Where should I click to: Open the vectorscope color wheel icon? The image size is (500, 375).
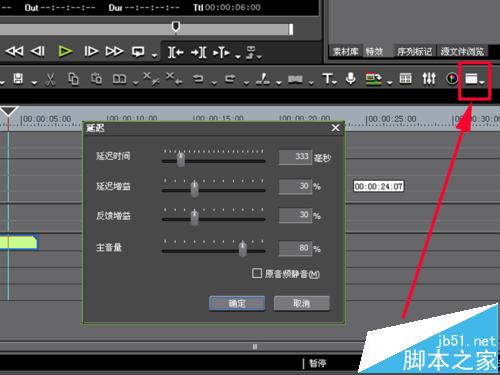pos(452,79)
